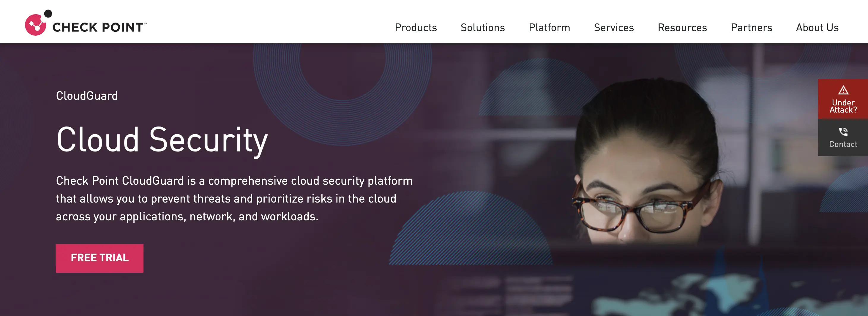Open the Products menu
Viewport: 868px width, 316px height.
click(416, 28)
